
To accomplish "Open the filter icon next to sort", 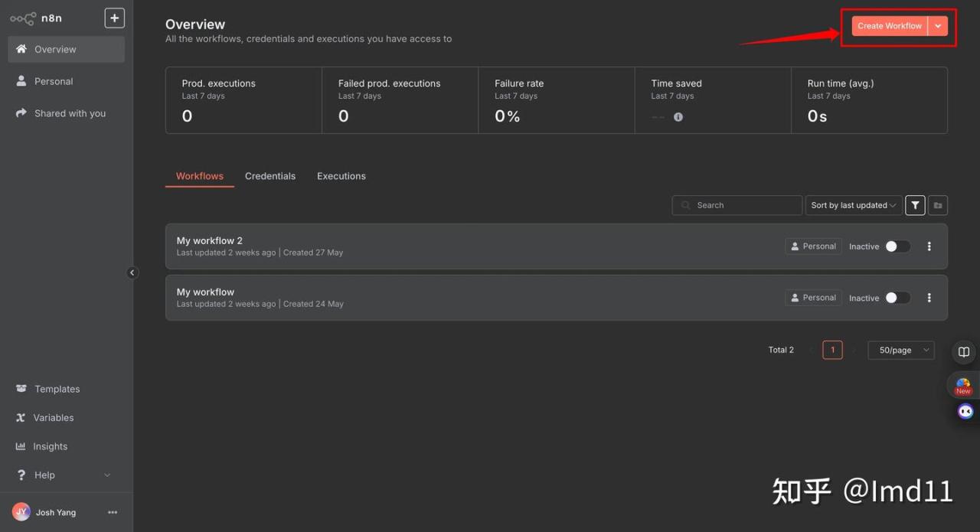I will 915,205.
